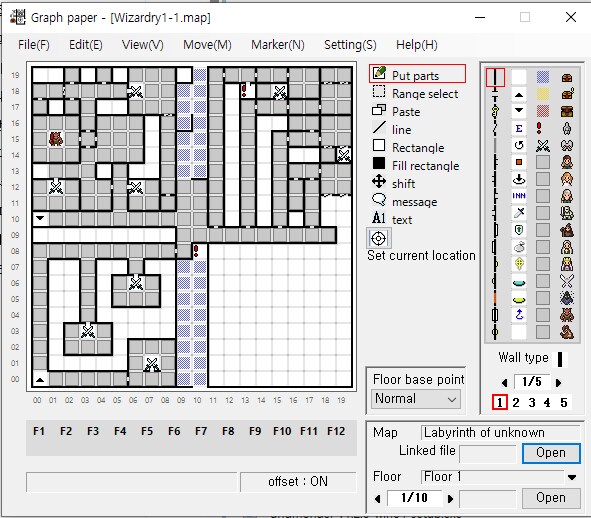Choose the sword weapon shop part

[519, 213]
